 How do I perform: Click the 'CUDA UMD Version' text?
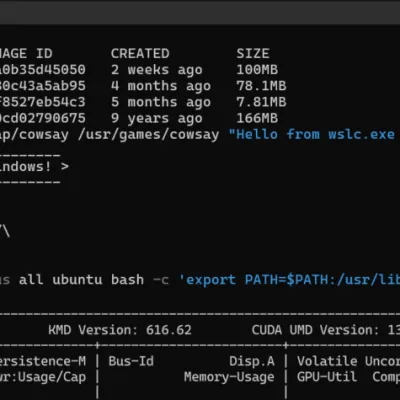(x=315, y=330)
